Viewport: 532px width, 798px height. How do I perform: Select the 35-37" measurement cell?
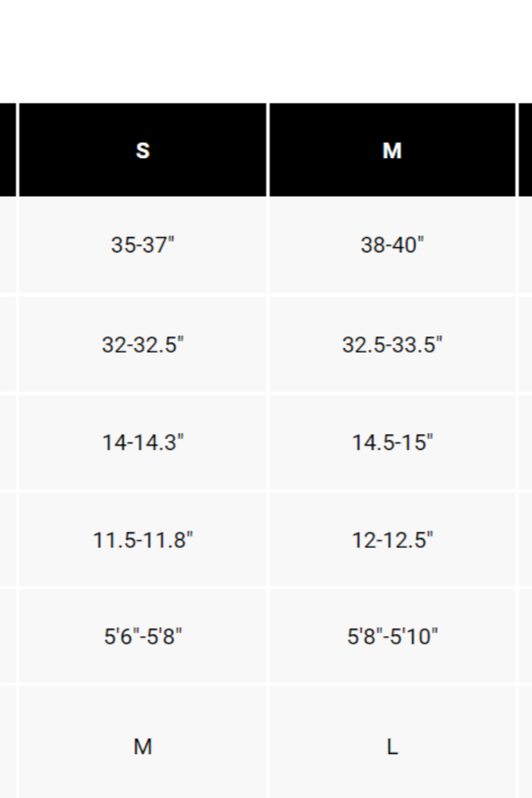pyautogui.click(x=143, y=245)
